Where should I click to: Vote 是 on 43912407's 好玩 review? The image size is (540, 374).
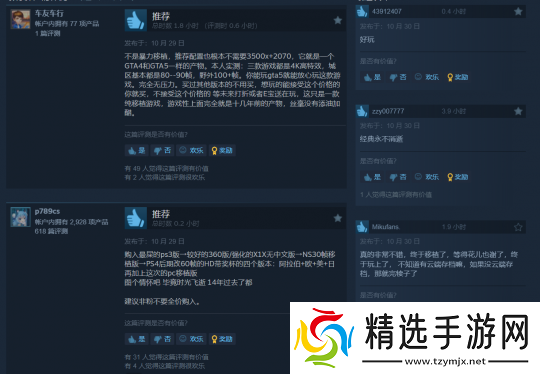[x=372, y=77]
